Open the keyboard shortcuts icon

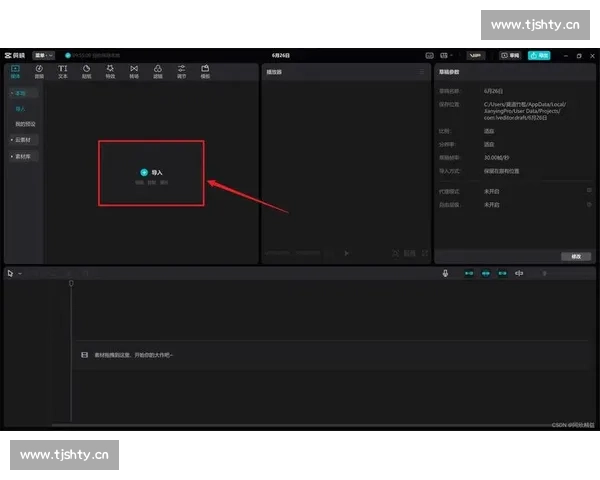pyautogui.click(x=430, y=56)
